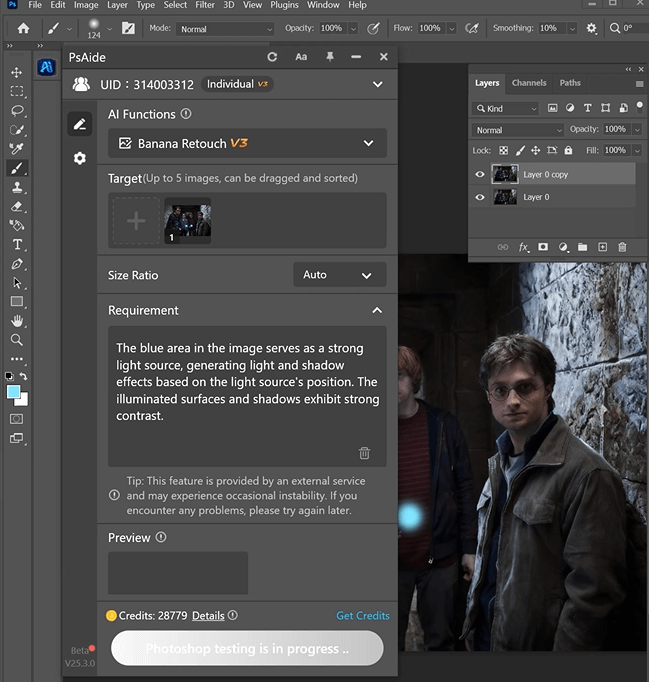Open smoothing options gear

coord(591,28)
